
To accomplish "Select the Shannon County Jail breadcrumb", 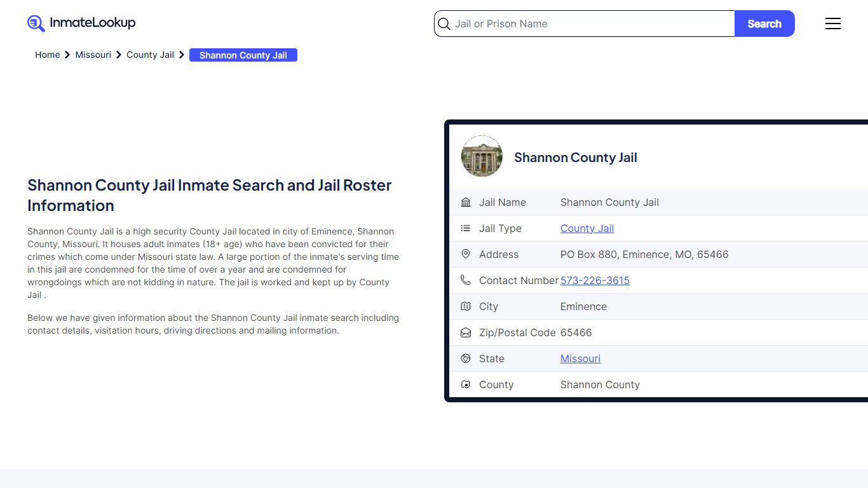I will 243,55.
